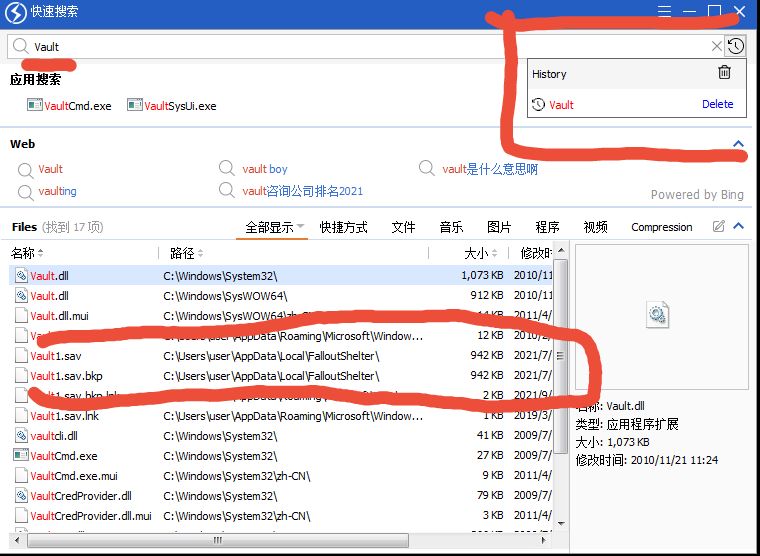The image size is (760, 556).
Task: Sort files by 名称 column
Action: (x=27, y=253)
